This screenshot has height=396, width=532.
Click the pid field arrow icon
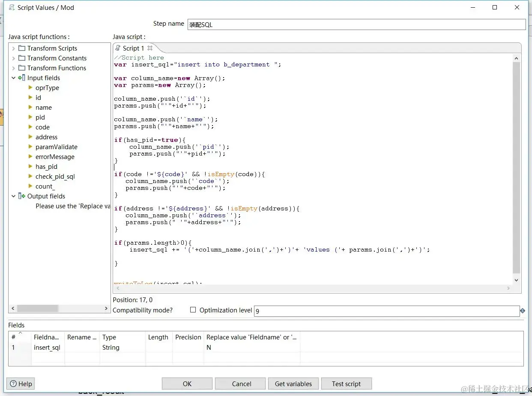pos(30,117)
